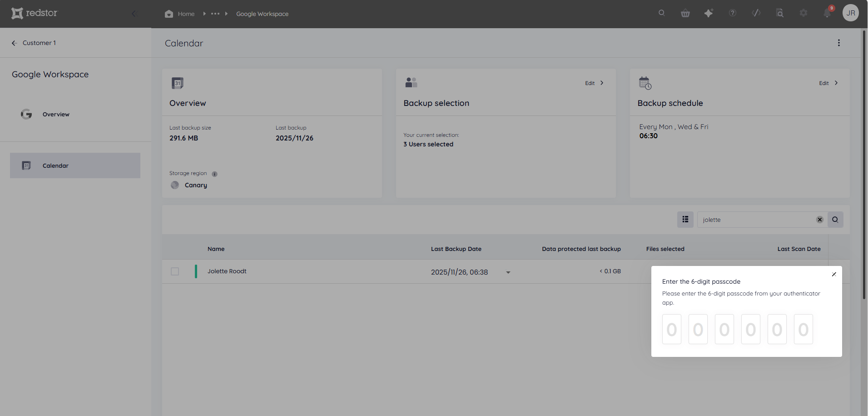Image resolution: width=868 pixels, height=416 pixels.
Task: Open Google Workspace breadcrumb
Action: point(262,14)
